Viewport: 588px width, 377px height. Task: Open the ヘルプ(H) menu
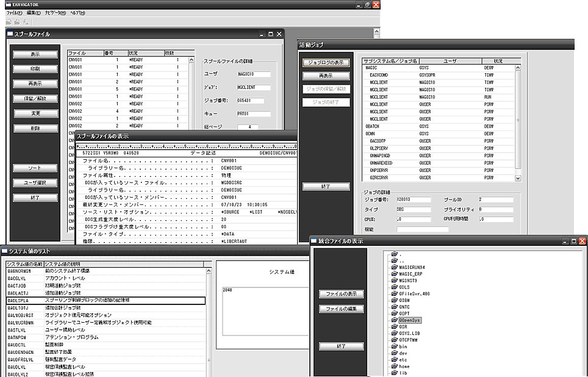pyautogui.click(x=77, y=13)
